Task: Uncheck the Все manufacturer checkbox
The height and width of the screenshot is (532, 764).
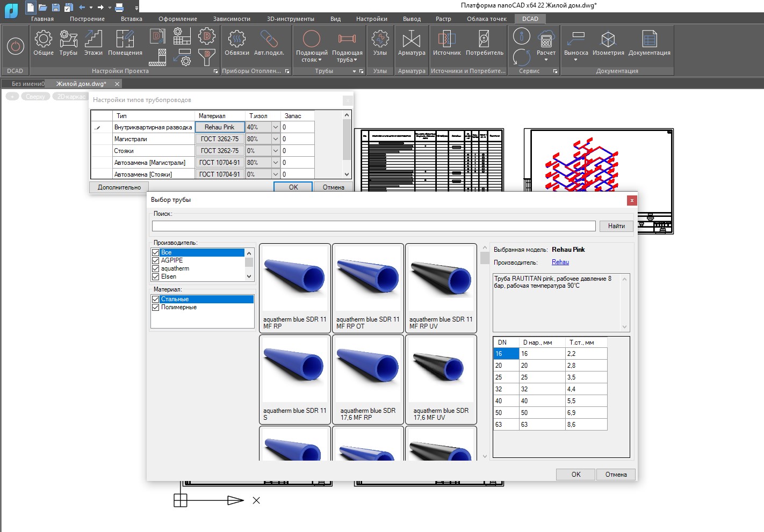Action: (156, 252)
